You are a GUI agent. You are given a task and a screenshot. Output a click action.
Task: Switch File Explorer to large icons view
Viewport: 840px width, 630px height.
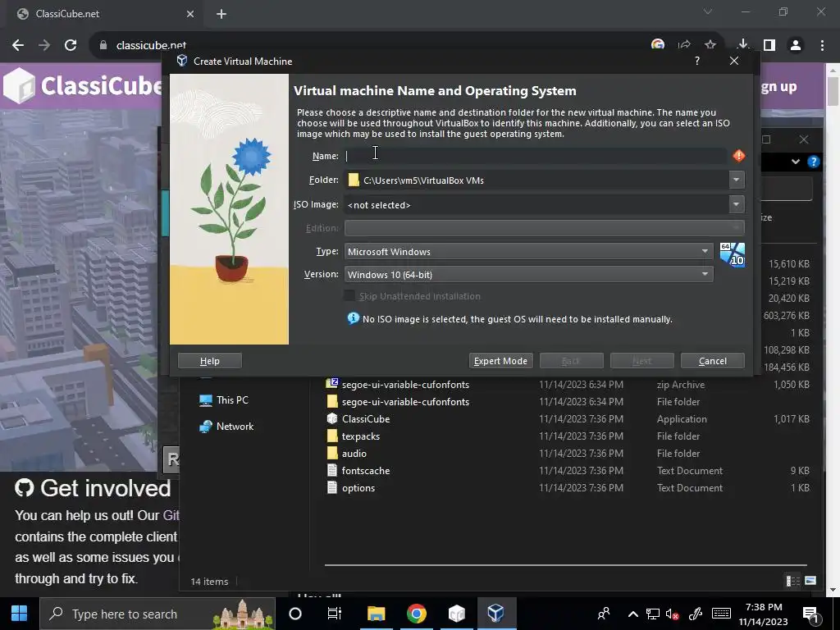(810, 581)
